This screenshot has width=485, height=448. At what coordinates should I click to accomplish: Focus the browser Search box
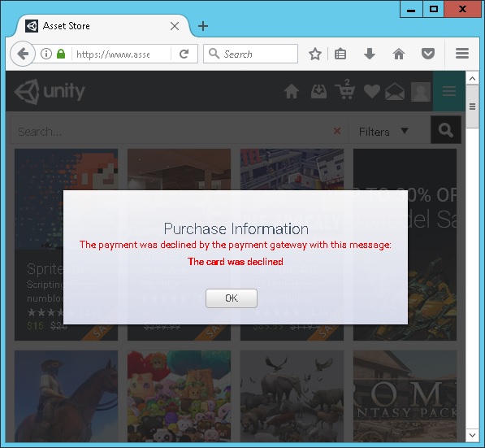250,54
